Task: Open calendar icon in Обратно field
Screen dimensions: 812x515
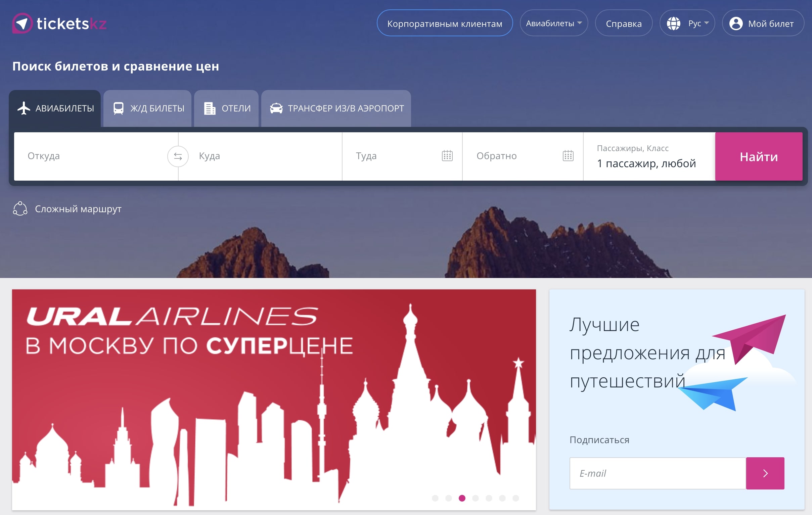Action: 568,156
